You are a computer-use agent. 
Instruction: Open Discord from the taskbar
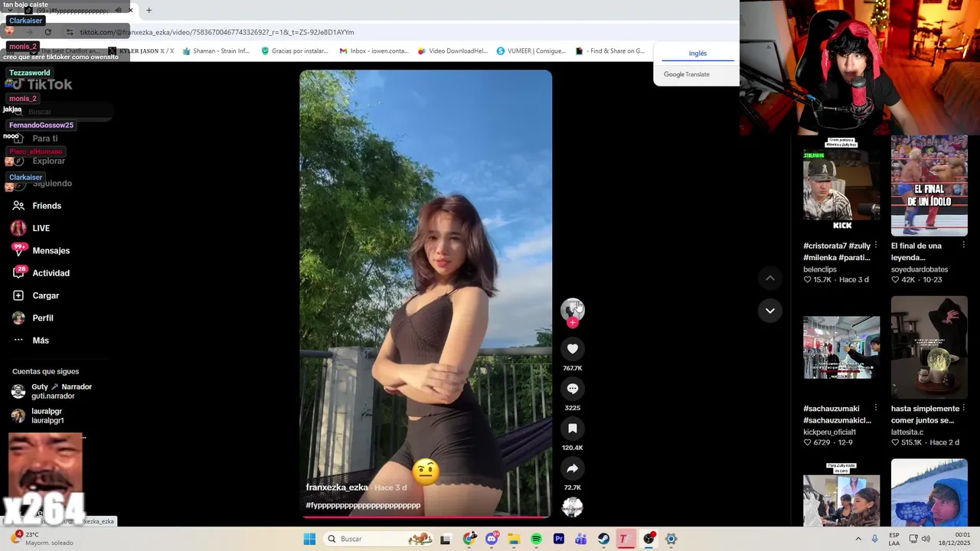[x=492, y=539]
